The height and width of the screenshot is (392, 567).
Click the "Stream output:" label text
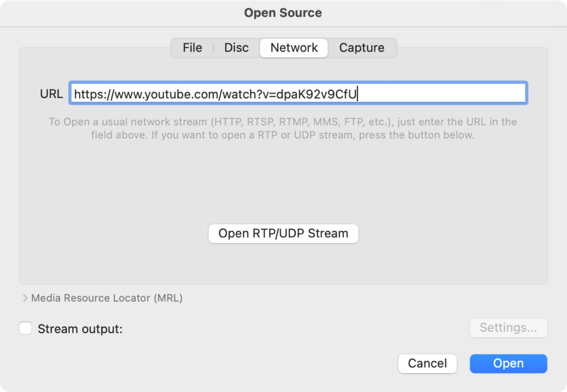(x=80, y=329)
